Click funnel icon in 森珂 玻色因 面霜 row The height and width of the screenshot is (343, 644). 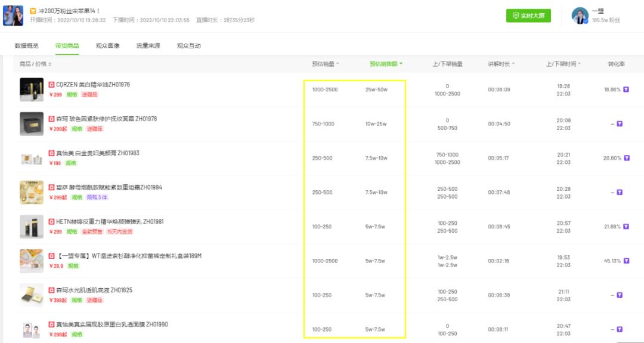620,123
